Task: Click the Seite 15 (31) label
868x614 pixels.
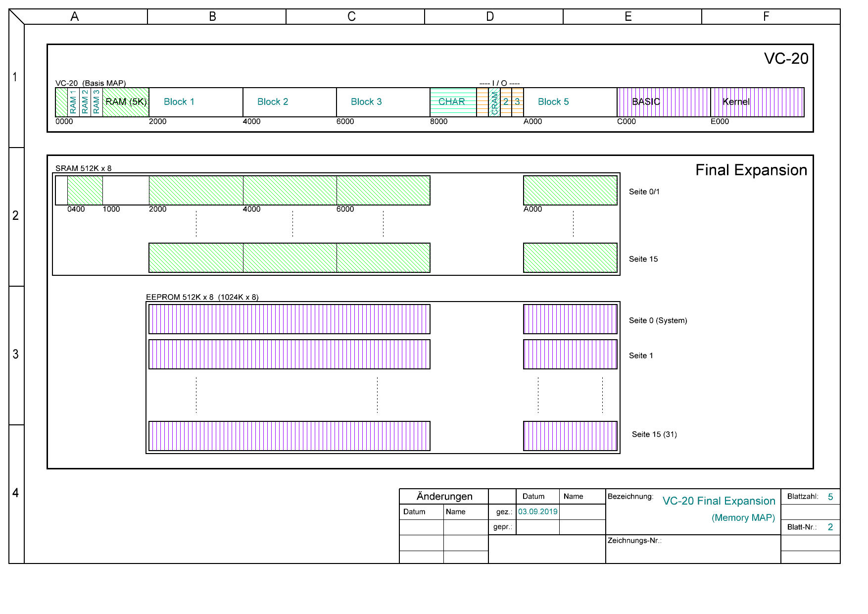Action: pyautogui.click(x=654, y=434)
